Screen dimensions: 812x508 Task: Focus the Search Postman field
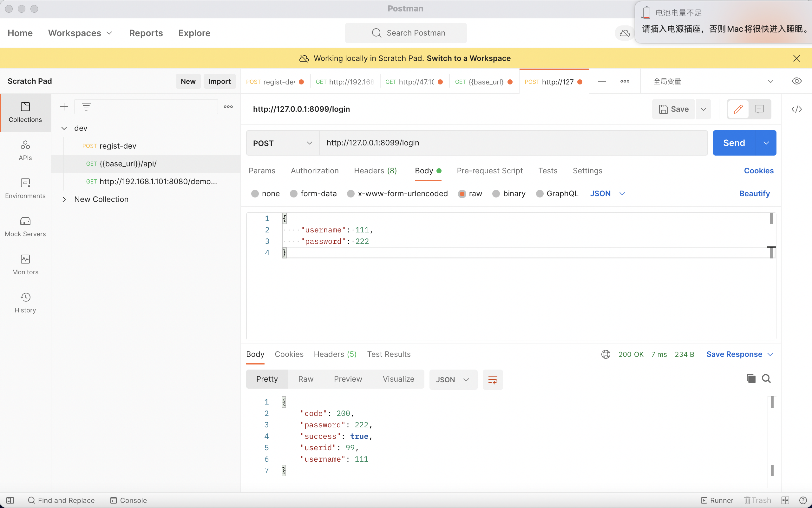click(x=406, y=33)
